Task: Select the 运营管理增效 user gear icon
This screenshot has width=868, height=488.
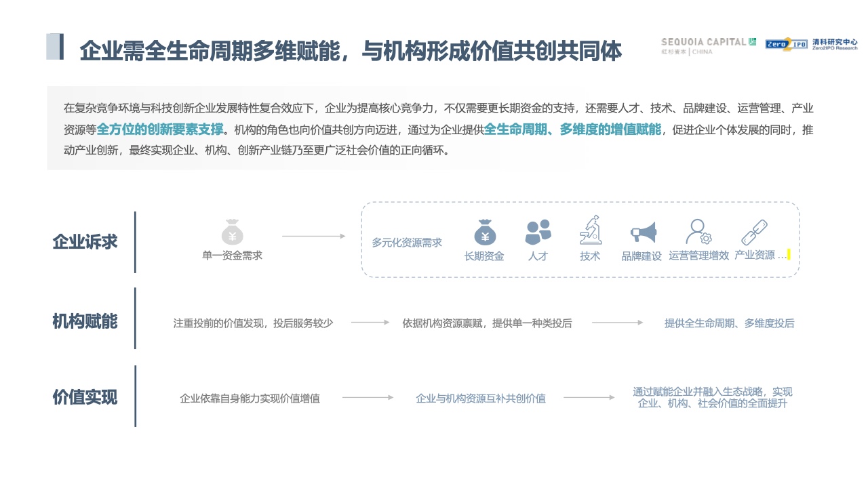Action: 698,232
